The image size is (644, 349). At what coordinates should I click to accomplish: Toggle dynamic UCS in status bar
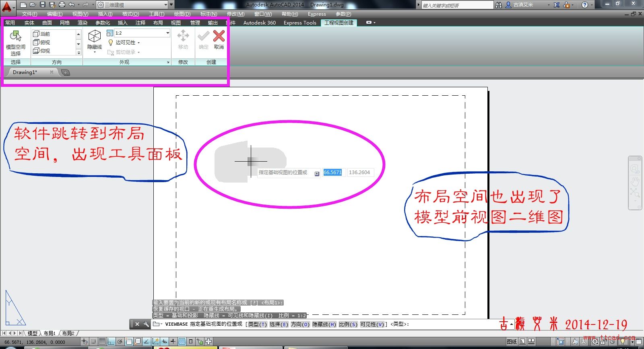click(x=155, y=342)
